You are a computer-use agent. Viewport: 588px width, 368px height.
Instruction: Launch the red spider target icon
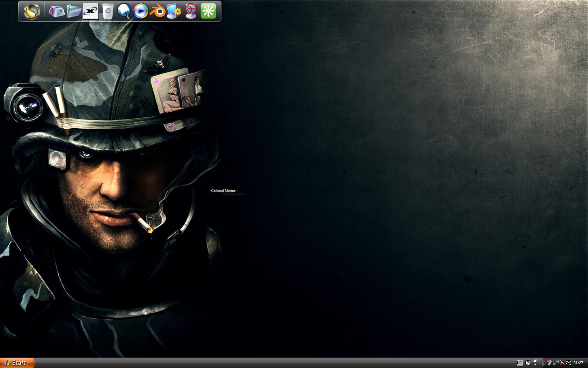[191, 11]
